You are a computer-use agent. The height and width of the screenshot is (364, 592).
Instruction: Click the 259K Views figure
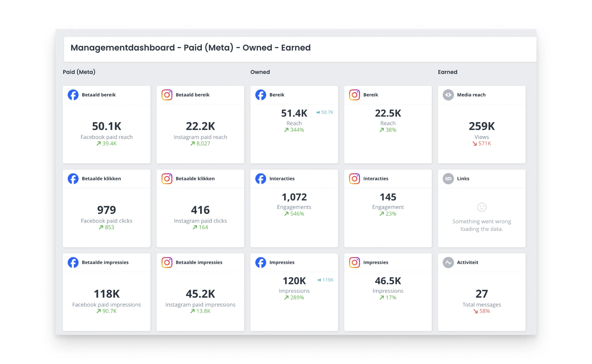point(482,126)
